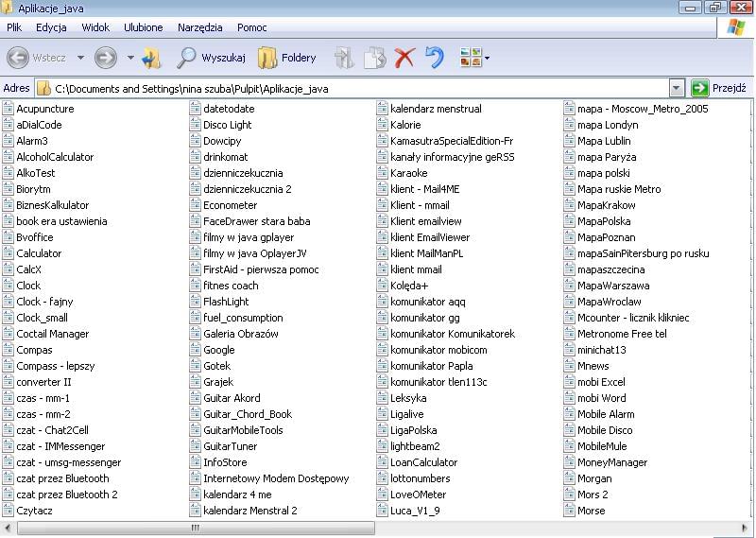The height and width of the screenshot is (538, 756).
Task: Open the Wyszukaj search tool
Action: coord(211,58)
